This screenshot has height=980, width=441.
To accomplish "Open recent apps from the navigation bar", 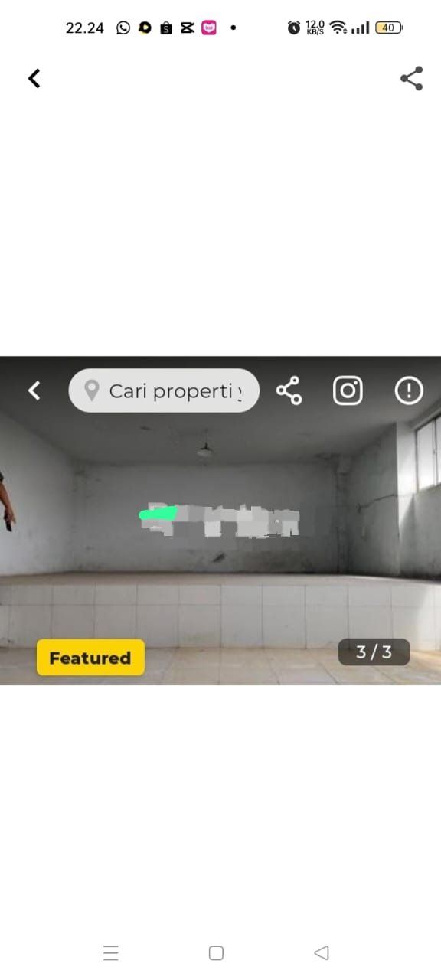I will click(x=111, y=952).
